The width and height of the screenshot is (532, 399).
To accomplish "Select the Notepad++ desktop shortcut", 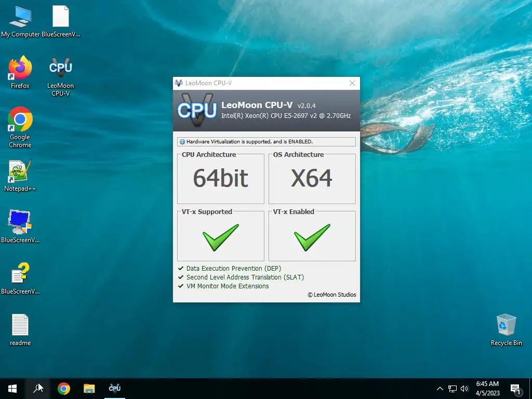I will (20, 176).
